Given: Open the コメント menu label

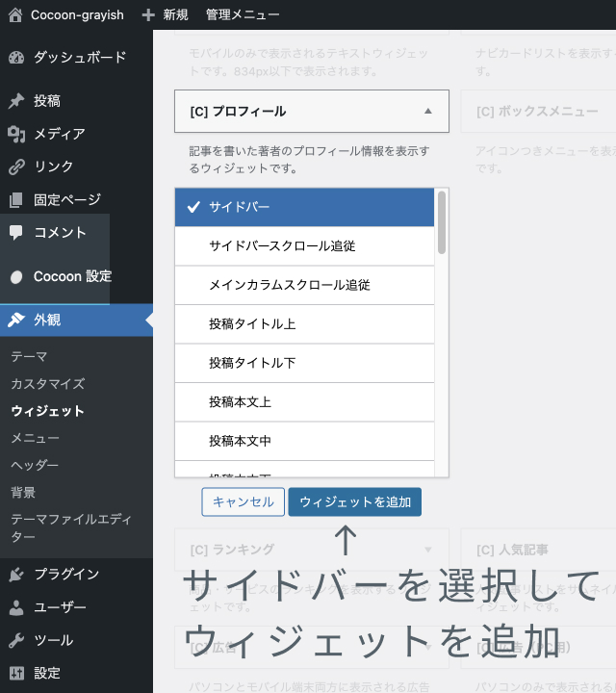Looking at the screenshot, I should (60, 233).
